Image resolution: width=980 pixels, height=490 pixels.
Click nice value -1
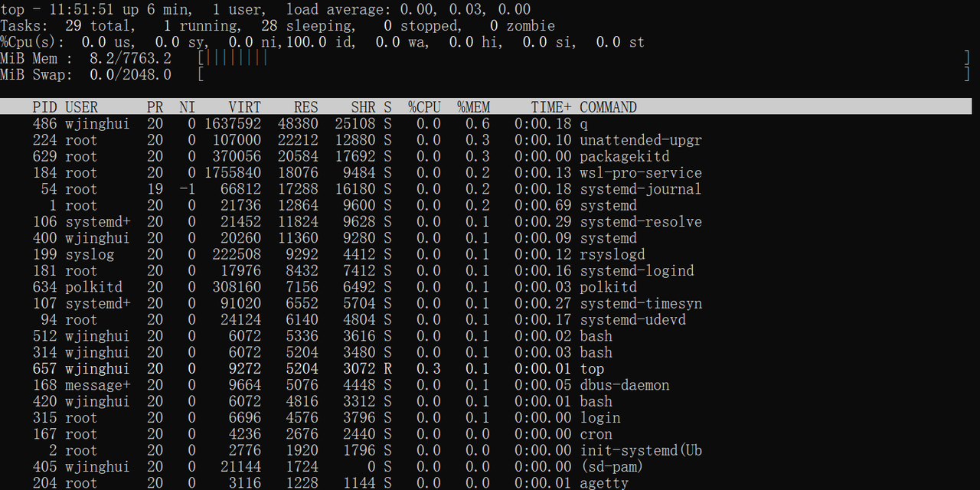[188, 189]
